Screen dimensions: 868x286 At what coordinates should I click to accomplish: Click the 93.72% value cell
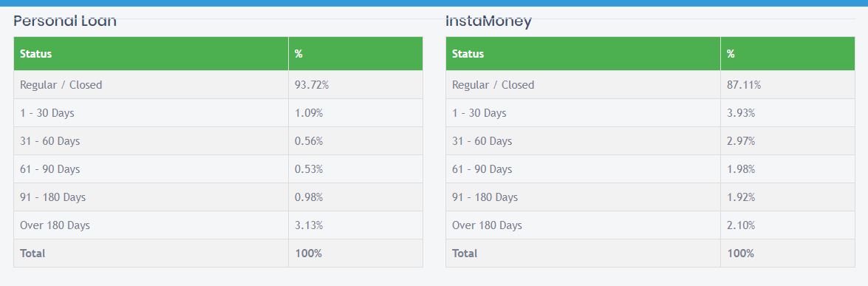pos(355,85)
